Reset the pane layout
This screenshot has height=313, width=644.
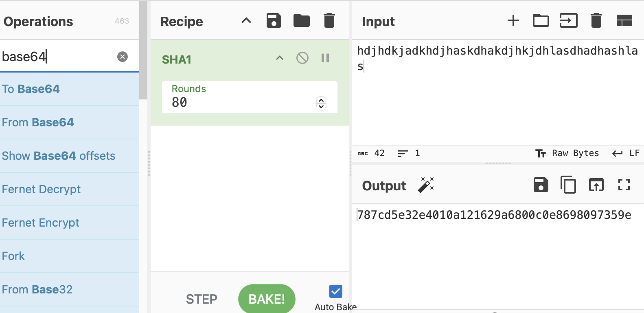click(624, 20)
